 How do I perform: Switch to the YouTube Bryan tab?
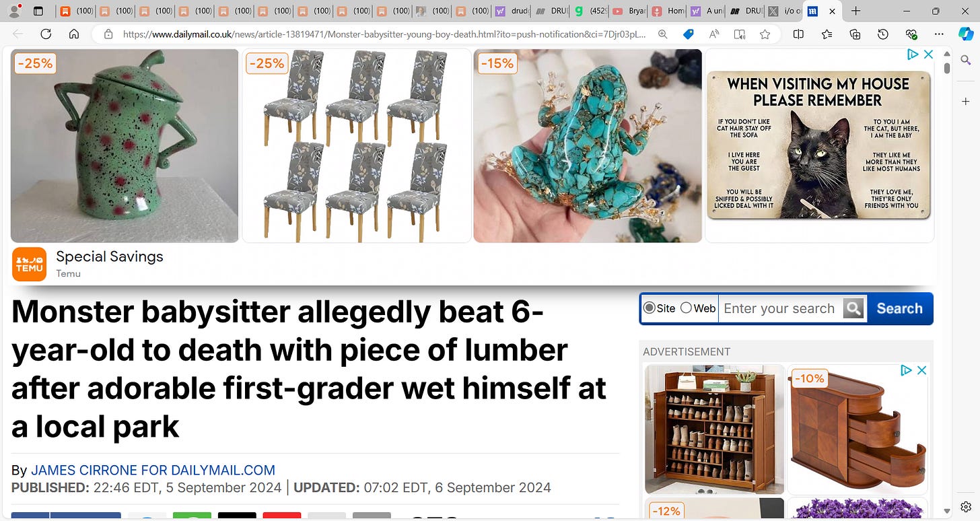point(631,11)
